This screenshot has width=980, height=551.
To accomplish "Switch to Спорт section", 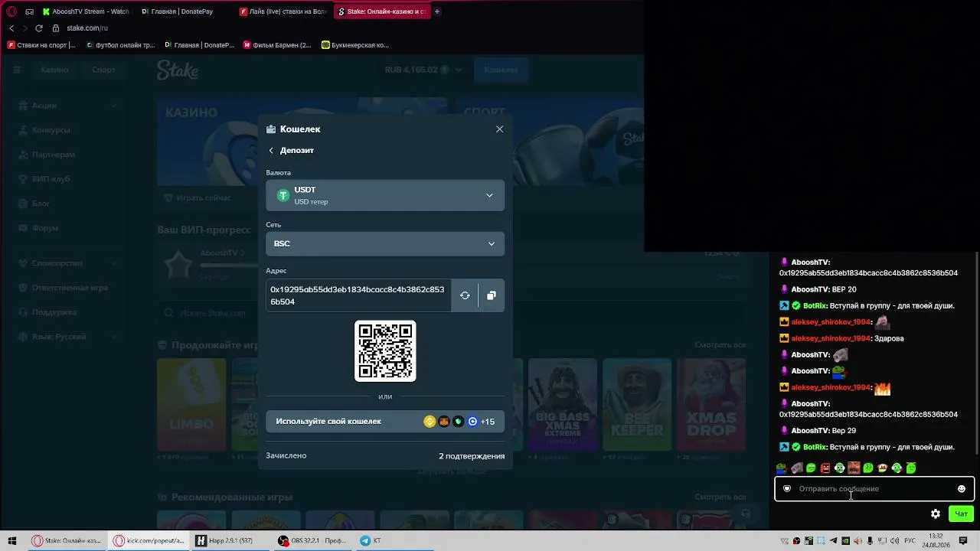I will (x=103, y=70).
